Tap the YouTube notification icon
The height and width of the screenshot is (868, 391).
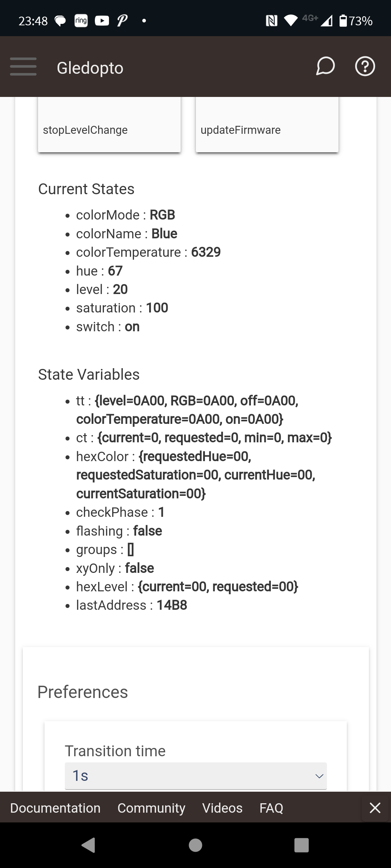(x=102, y=21)
